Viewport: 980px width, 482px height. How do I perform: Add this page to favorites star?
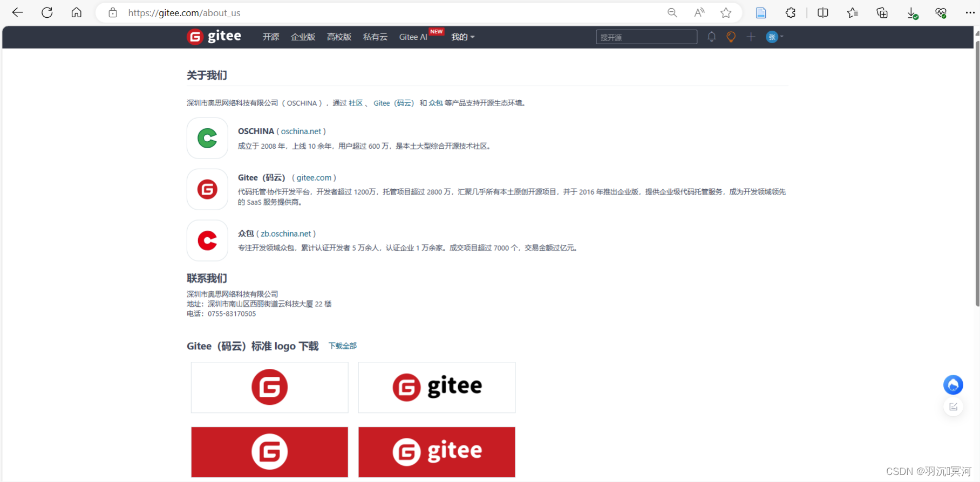point(726,12)
